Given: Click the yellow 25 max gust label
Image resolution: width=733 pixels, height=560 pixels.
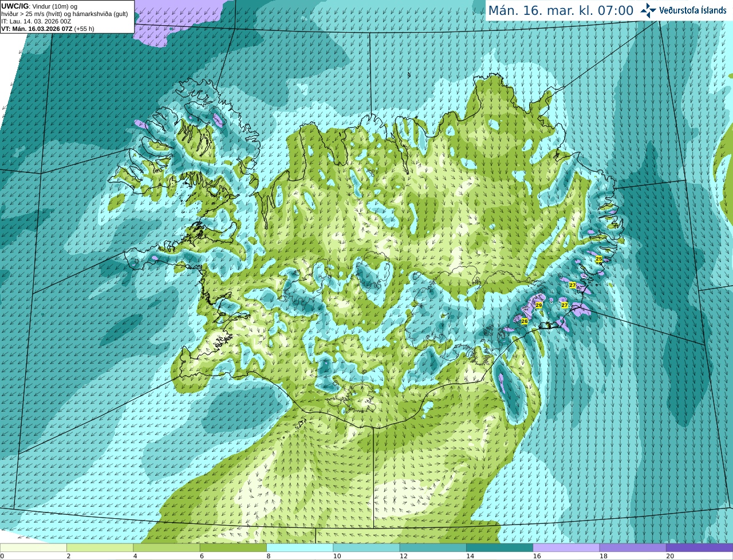Looking at the screenshot, I should click(x=599, y=259).
